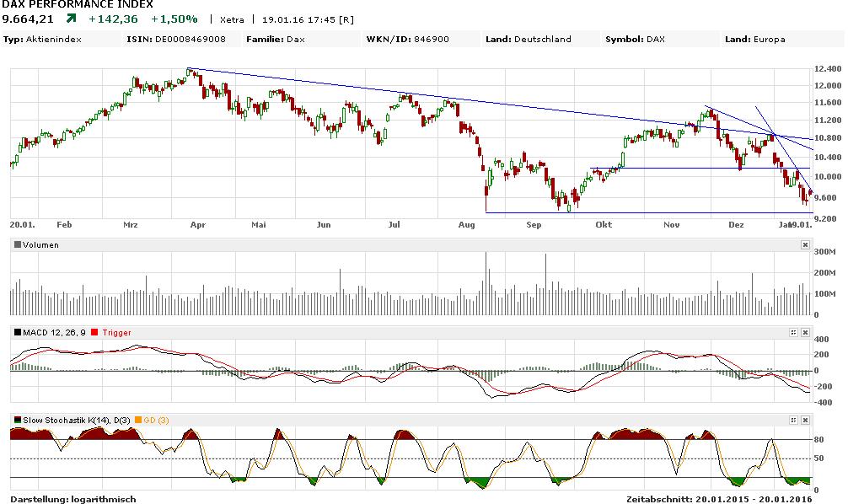Click the orange GD (3) legend square

(x=138, y=420)
